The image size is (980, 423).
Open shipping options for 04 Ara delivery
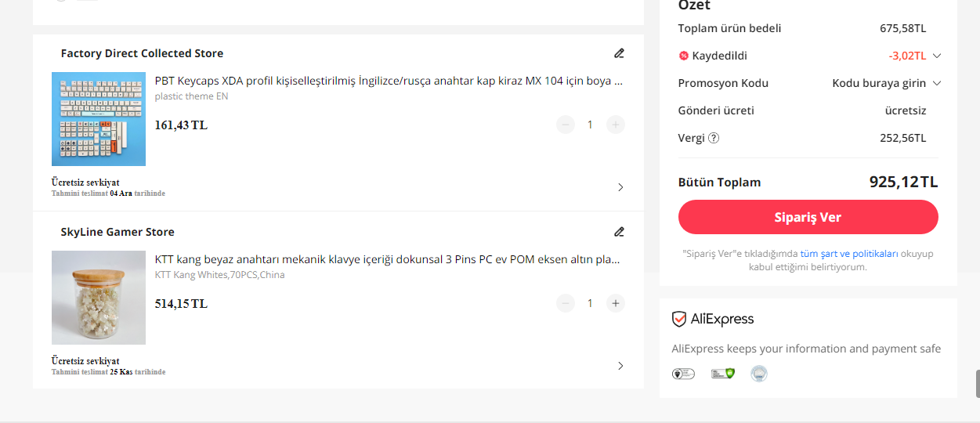(620, 187)
